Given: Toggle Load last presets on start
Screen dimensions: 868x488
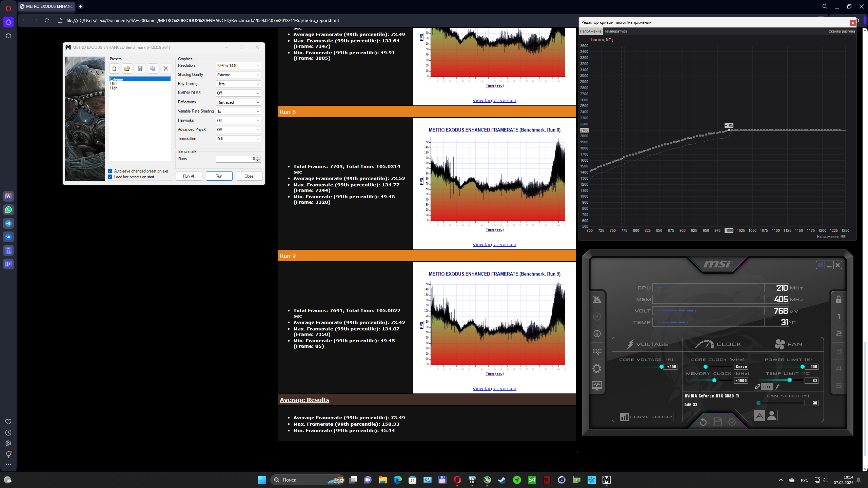Looking at the screenshot, I should pos(110,177).
